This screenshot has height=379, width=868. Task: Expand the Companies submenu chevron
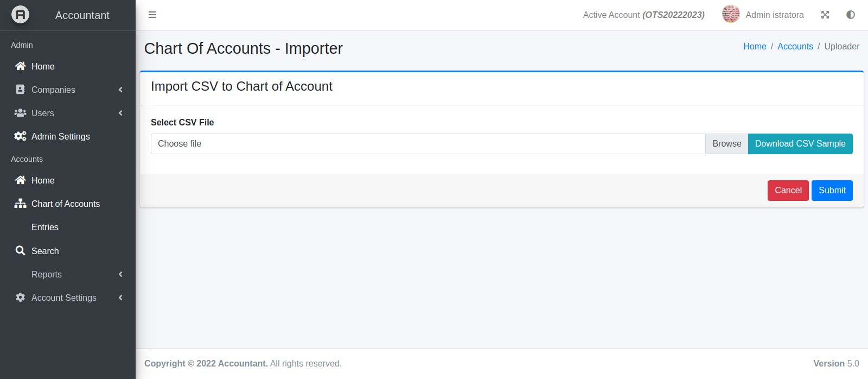(120, 90)
